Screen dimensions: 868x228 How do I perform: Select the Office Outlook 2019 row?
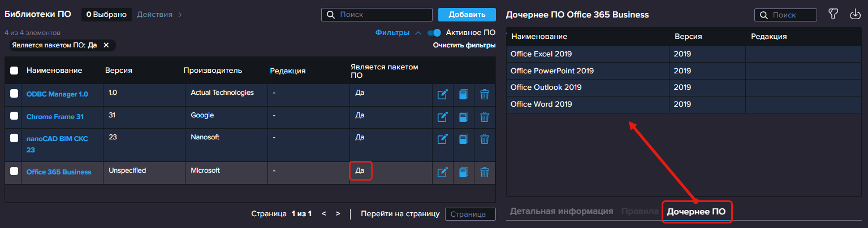coord(684,87)
